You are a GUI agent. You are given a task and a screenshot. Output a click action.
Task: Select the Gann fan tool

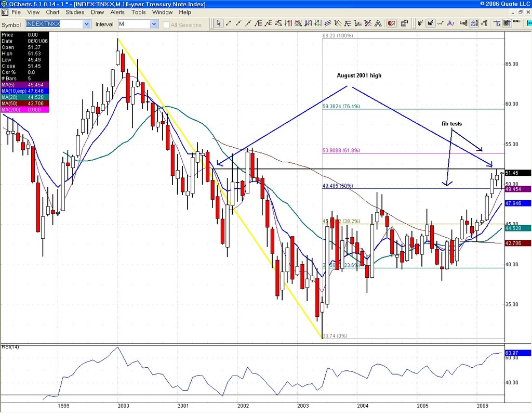pos(367,23)
